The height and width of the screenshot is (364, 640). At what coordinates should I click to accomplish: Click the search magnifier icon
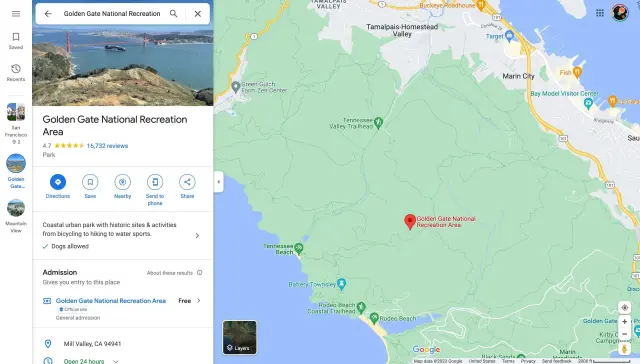[x=173, y=13]
